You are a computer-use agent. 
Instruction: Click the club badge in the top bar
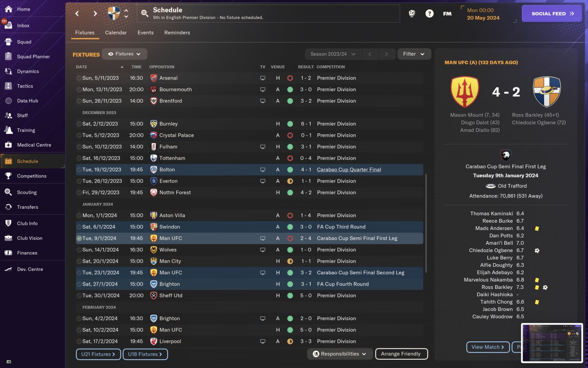pos(114,13)
